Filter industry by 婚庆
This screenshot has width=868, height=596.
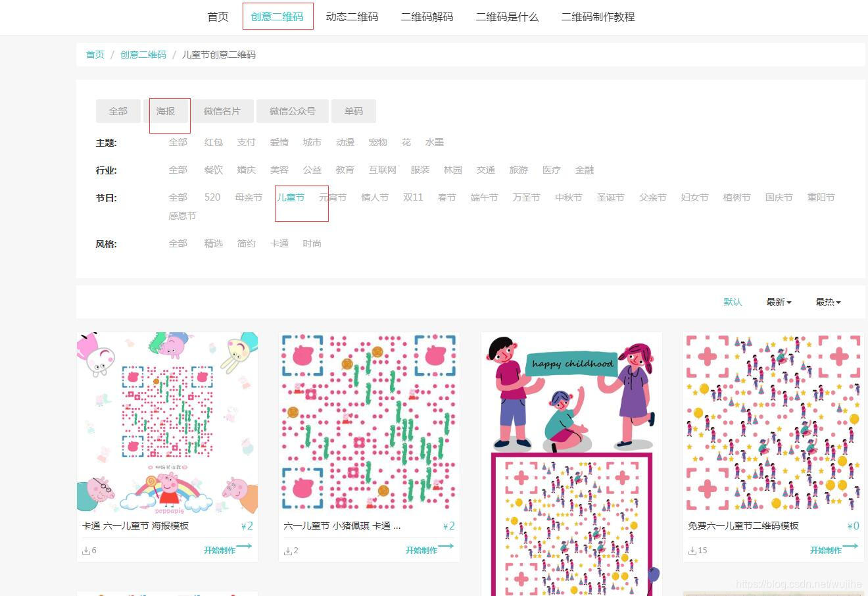click(247, 170)
